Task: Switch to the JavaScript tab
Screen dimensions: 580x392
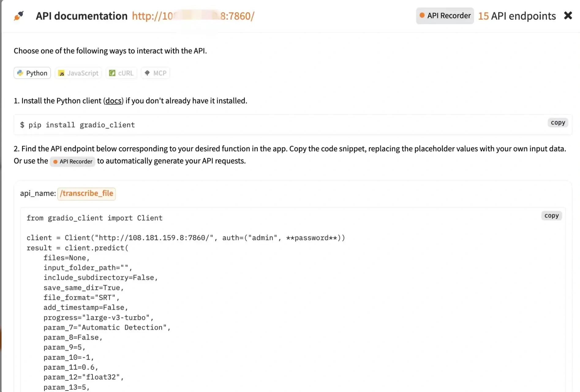Action: point(78,73)
